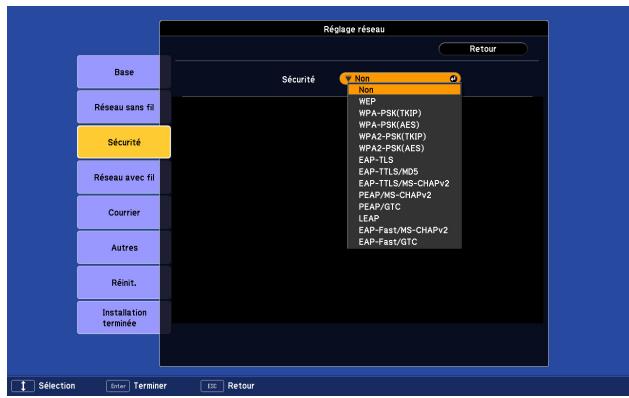Click the Terminer label in bottom bar

click(x=150, y=386)
